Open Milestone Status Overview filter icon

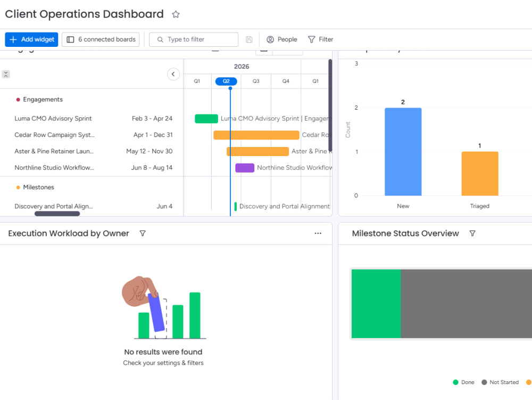point(472,233)
